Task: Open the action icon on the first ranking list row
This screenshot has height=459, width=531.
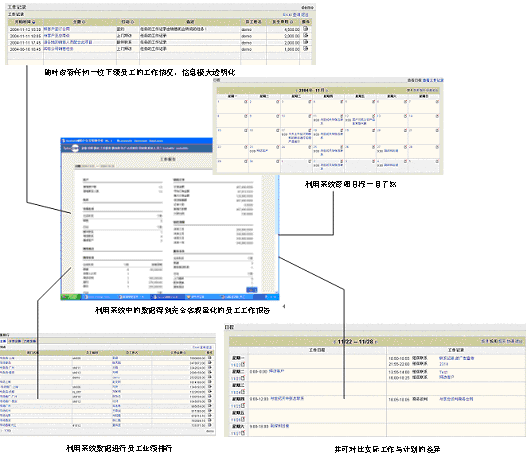Action: click(x=210, y=357)
